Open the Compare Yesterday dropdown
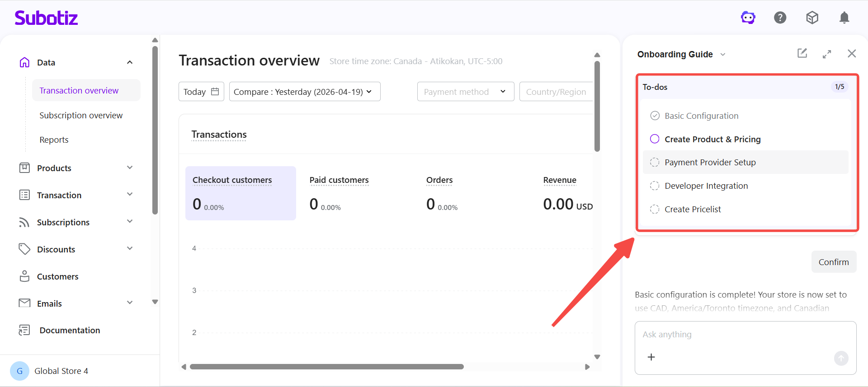Screen dimensions: 868x387 (x=304, y=92)
